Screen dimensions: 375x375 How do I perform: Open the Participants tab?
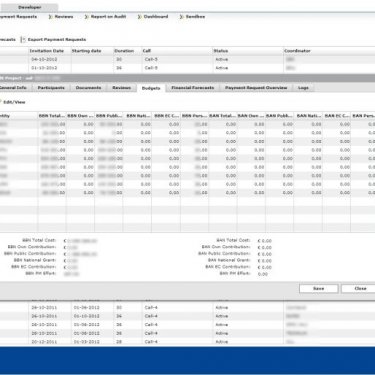pos(51,88)
